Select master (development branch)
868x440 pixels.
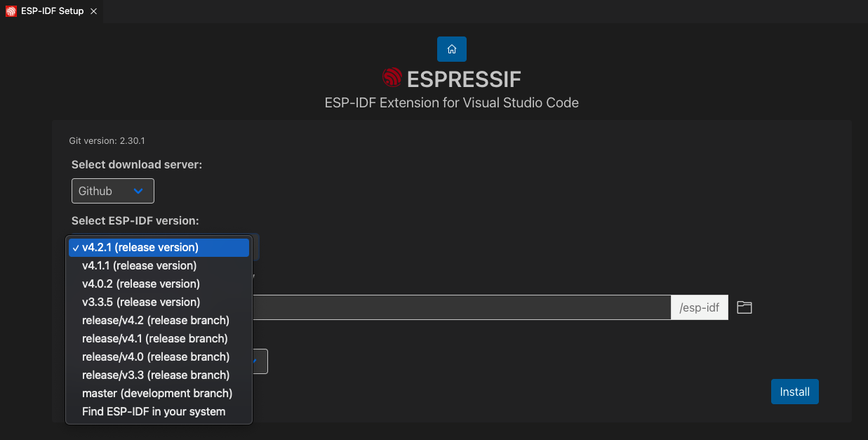point(159,394)
